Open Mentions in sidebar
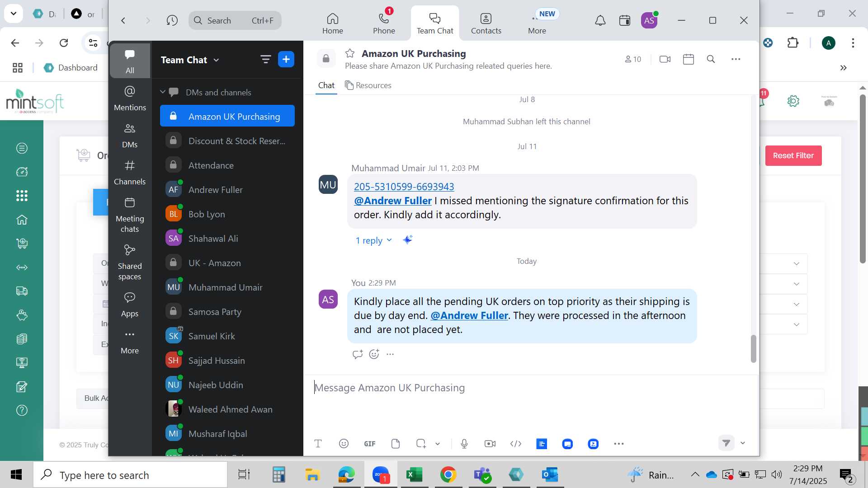This screenshot has width=868, height=488. click(130, 98)
